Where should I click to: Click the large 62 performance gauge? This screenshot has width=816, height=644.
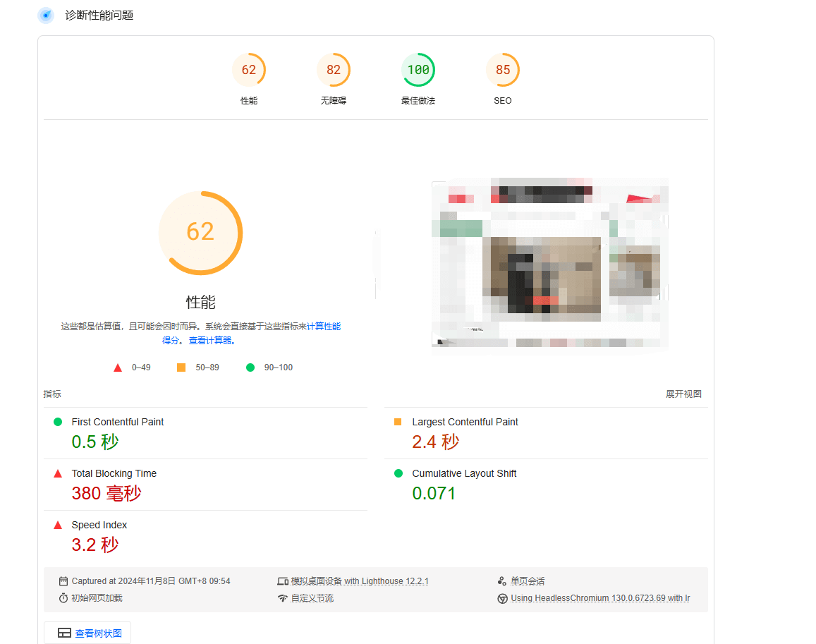[200, 233]
